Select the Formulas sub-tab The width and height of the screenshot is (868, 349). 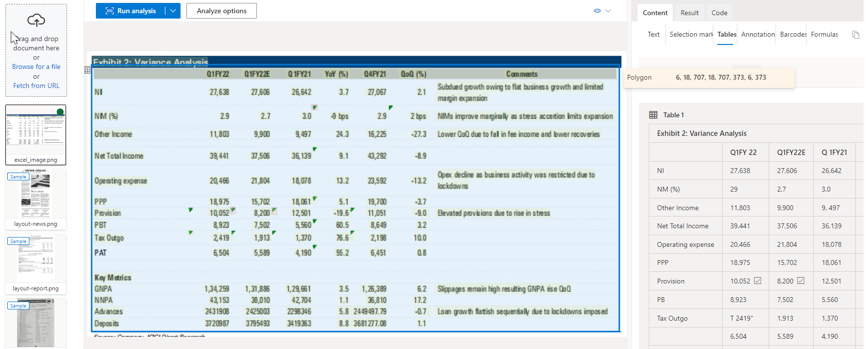coord(824,34)
